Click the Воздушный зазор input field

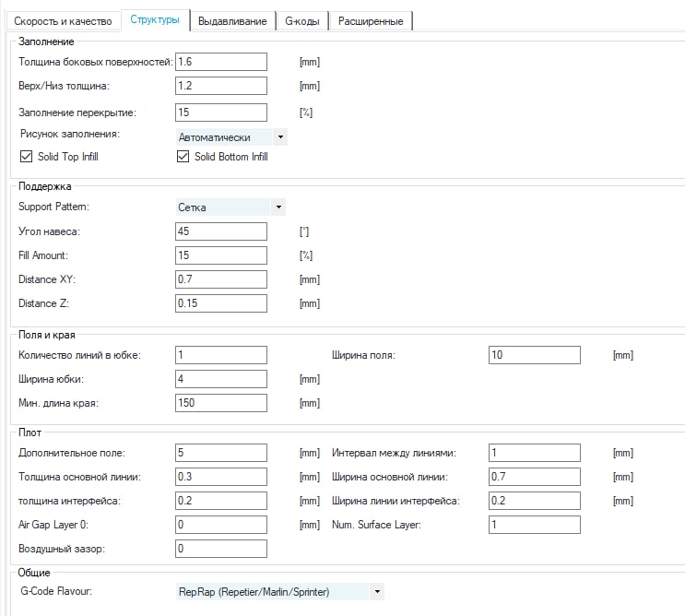pyautogui.click(x=221, y=549)
